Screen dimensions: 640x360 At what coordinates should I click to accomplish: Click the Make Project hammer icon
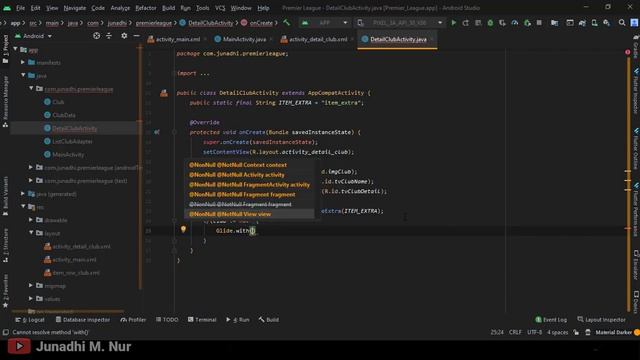coord(287,23)
